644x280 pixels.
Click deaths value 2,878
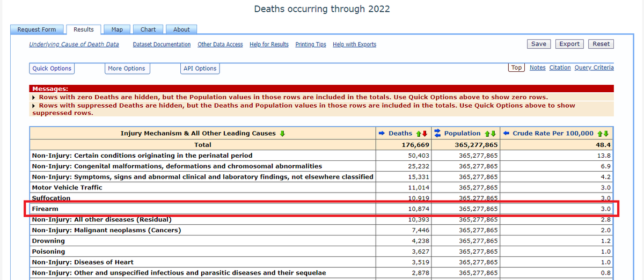click(x=420, y=273)
